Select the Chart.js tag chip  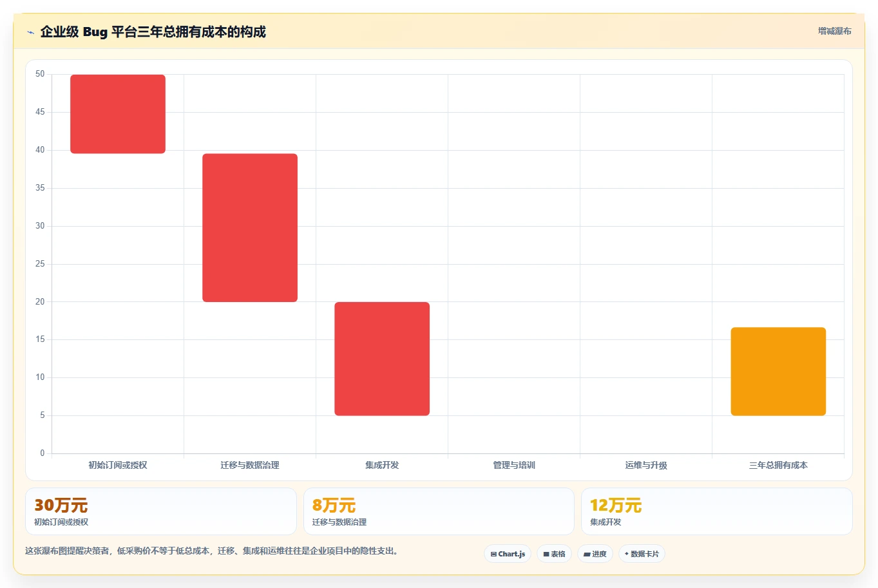[508, 554]
